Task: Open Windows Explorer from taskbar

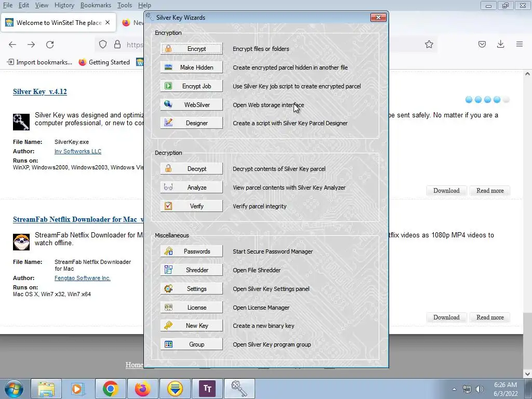Action: pyautogui.click(x=46, y=389)
